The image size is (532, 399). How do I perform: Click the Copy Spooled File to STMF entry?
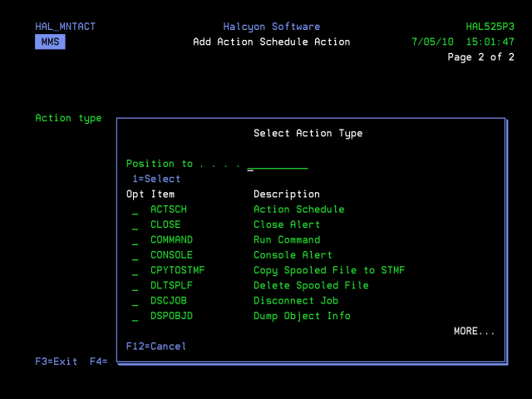(329, 270)
